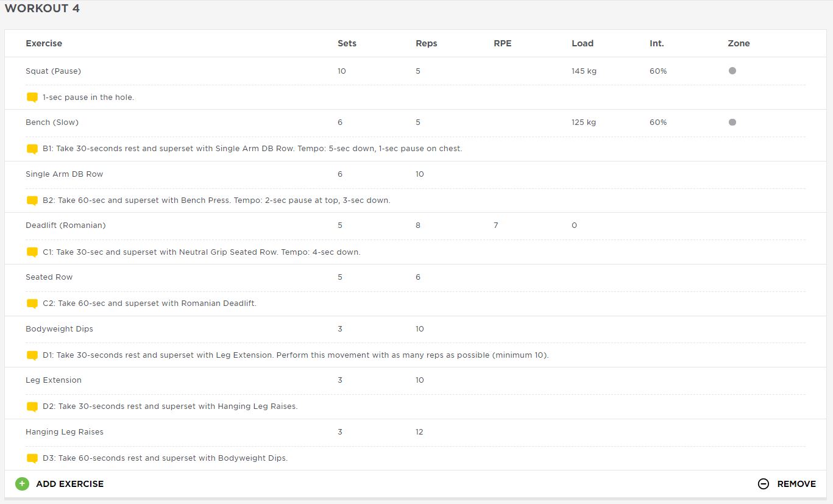Image resolution: width=833 pixels, height=504 pixels.
Task: Select the Single Arm DB Row exercise
Action: point(64,174)
